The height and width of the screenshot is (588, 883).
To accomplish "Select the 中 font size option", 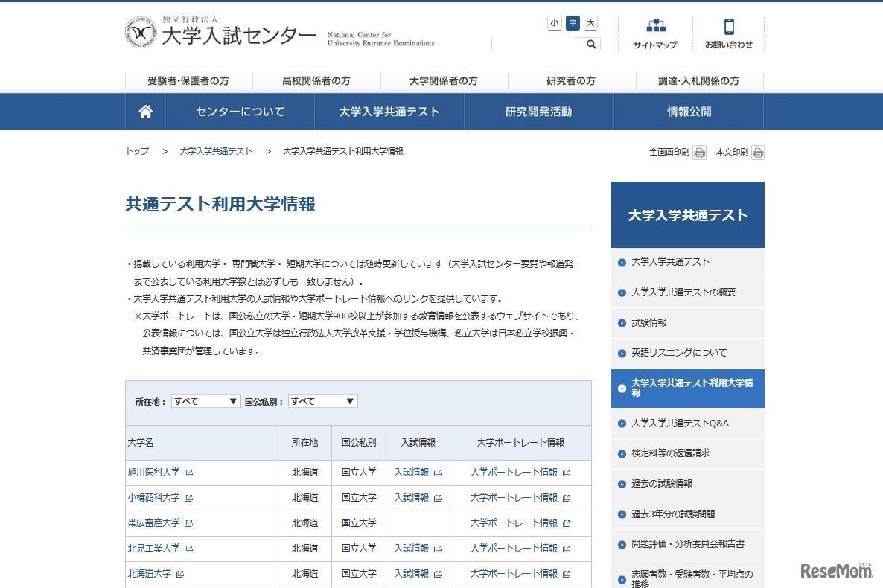I will 571,23.
